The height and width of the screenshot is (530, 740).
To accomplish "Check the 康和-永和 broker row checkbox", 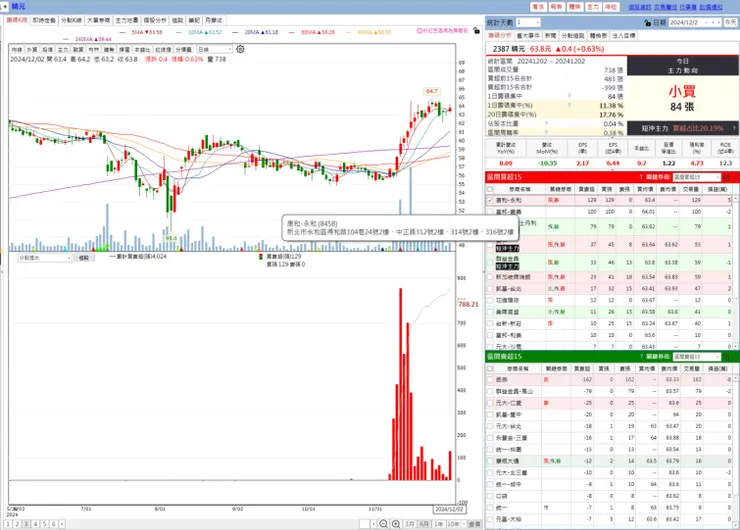I will pos(490,200).
